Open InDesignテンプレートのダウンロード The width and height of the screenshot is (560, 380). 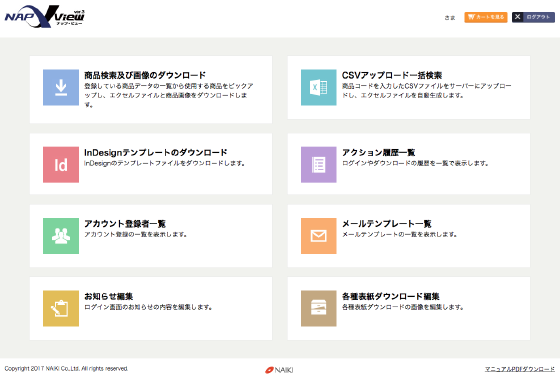(156, 152)
